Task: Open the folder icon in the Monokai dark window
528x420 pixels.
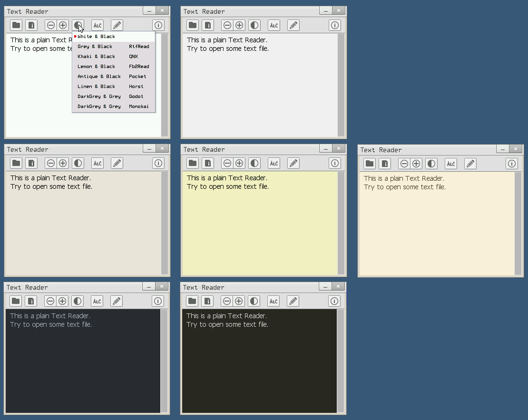Action: pos(192,301)
